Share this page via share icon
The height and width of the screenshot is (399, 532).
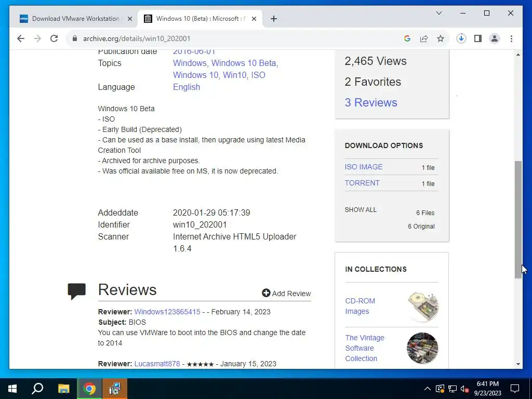coord(424,38)
